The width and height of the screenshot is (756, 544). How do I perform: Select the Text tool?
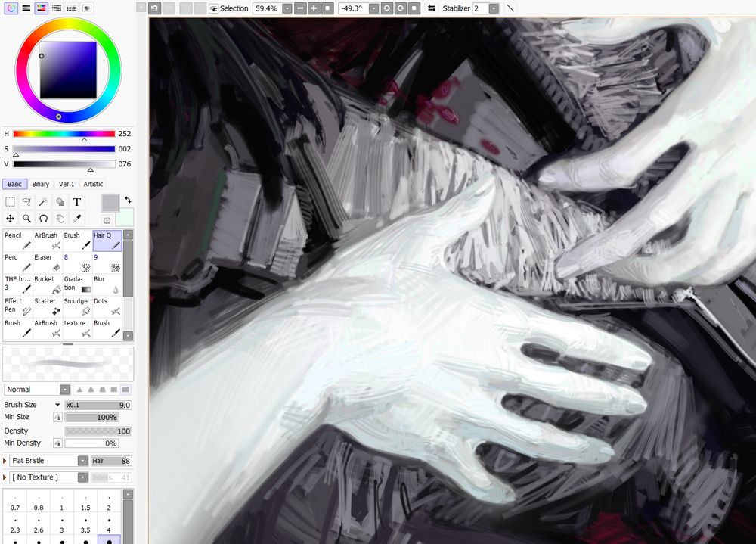pos(76,202)
